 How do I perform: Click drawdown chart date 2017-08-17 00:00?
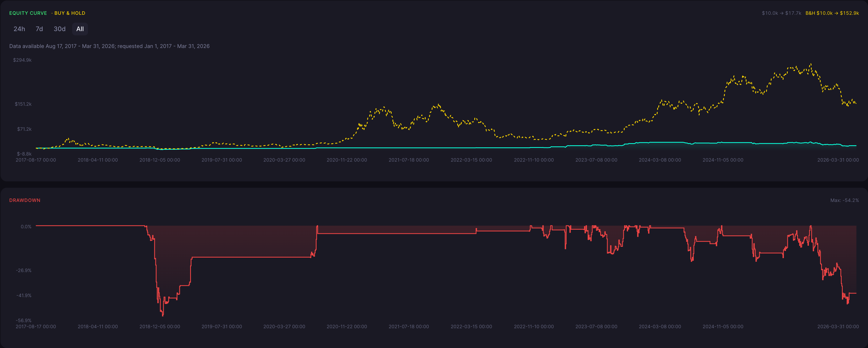(x=36, y=326)
